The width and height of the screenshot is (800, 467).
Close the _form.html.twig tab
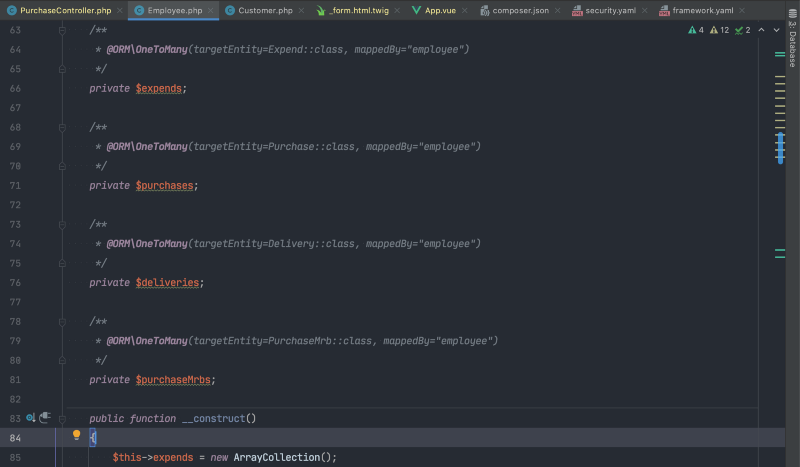[397, 10]
